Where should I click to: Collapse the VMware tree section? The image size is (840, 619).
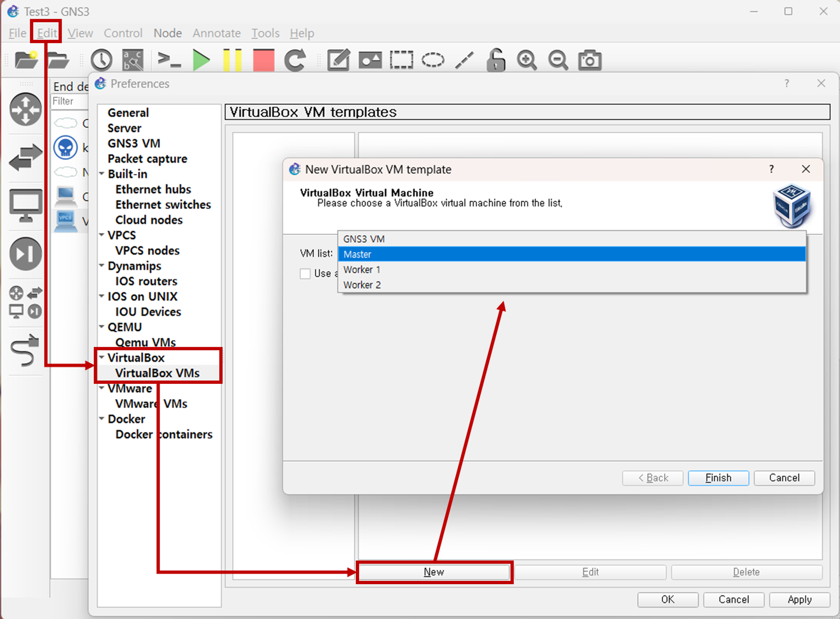[102, 388]
